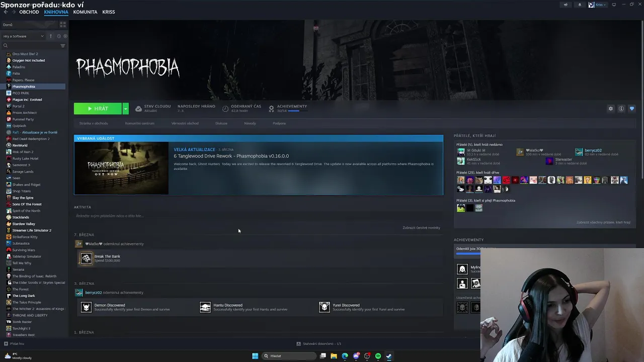Click the played time clock icon

(225, 109)
